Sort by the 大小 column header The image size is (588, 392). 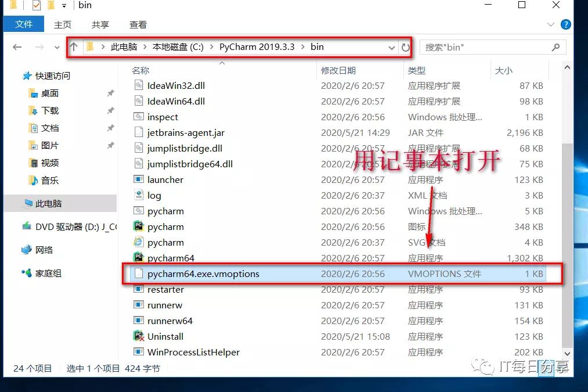tap(504, 70)
